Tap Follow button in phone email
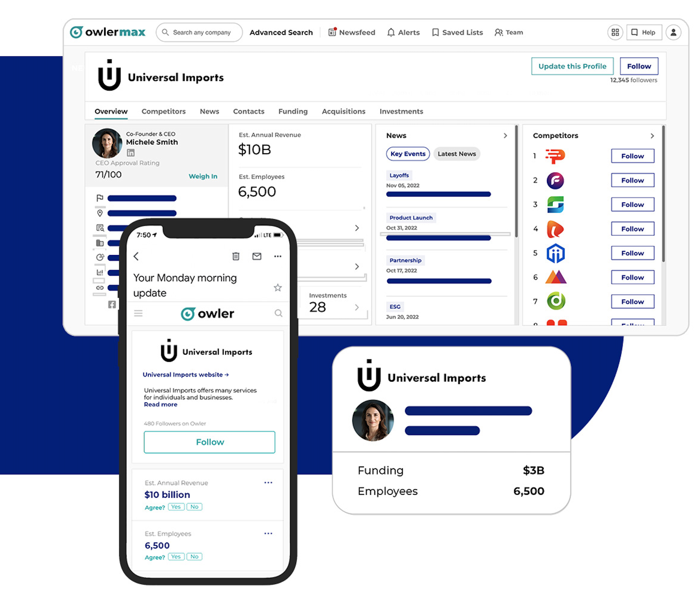 tap(209, 442)
